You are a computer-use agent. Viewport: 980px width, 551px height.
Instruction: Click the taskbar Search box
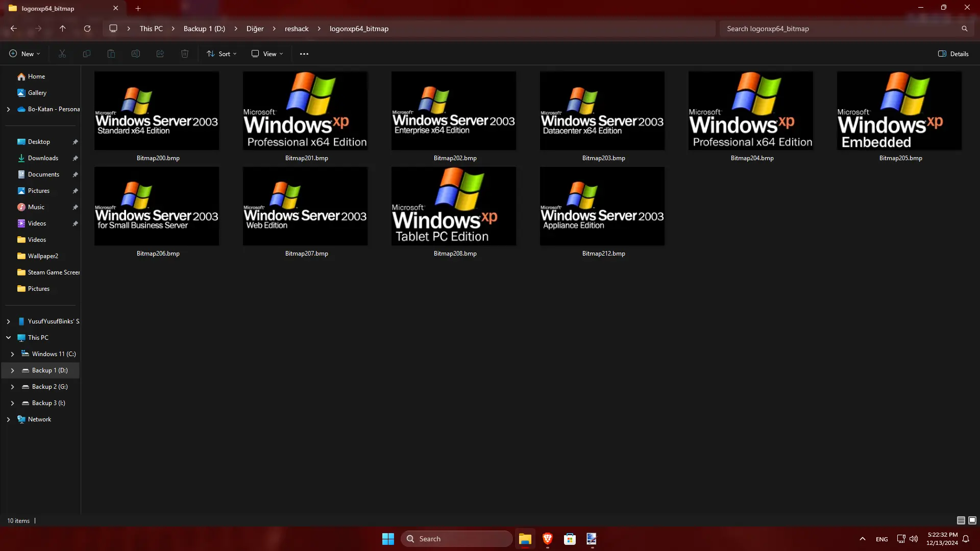[457, 539]
